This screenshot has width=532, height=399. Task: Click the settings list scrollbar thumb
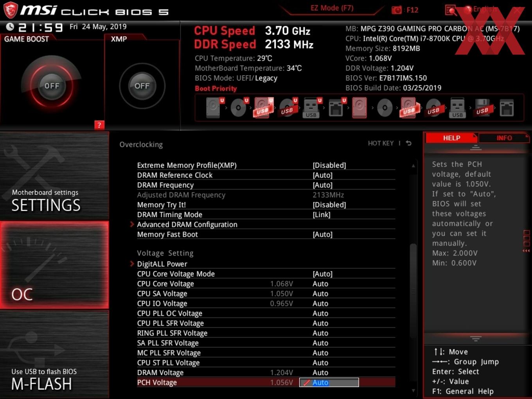413,291
